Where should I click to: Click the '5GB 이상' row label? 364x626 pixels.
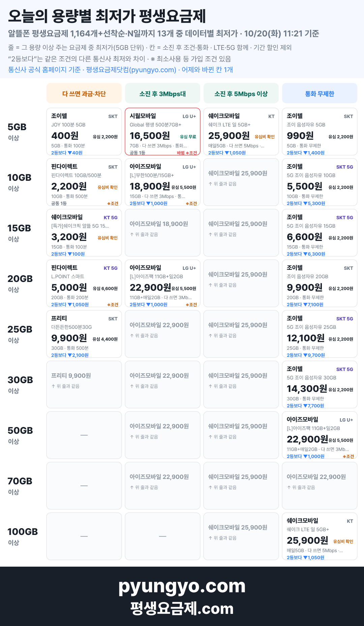(17, 132)
